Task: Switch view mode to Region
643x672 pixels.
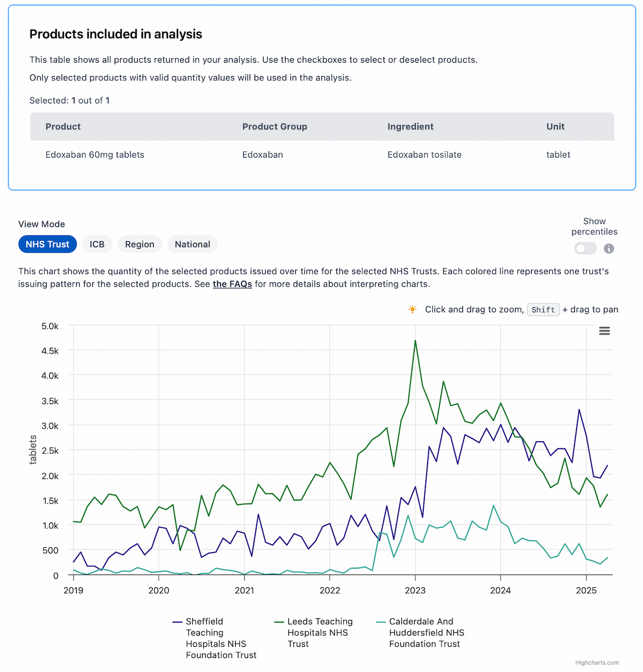Action: 139,244
